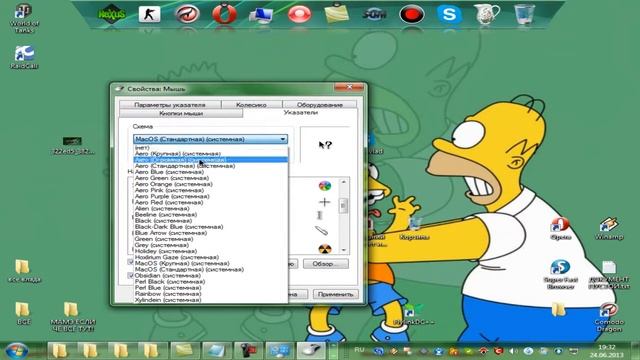The width and height of the screenshot is (640, 360).
Task: Open the все-влада desktop folder
Action: 24,271
